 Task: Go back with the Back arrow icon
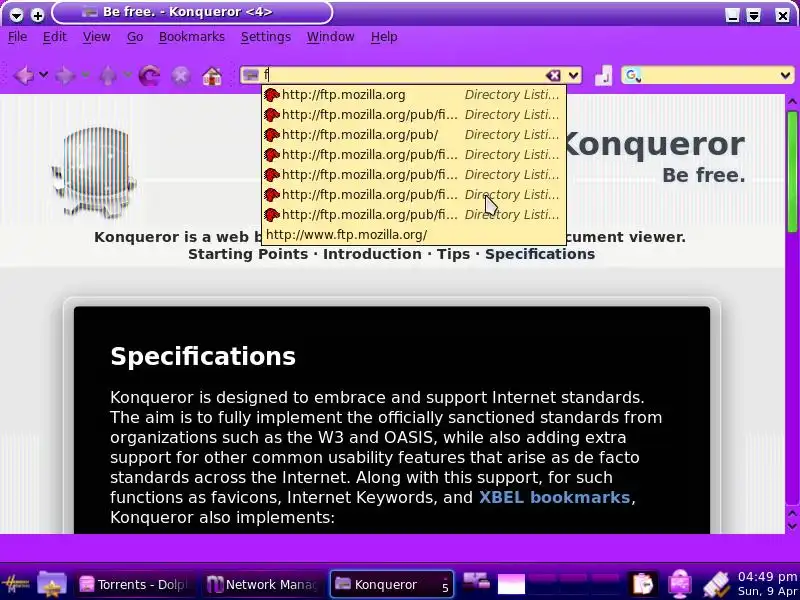point(23,76)
